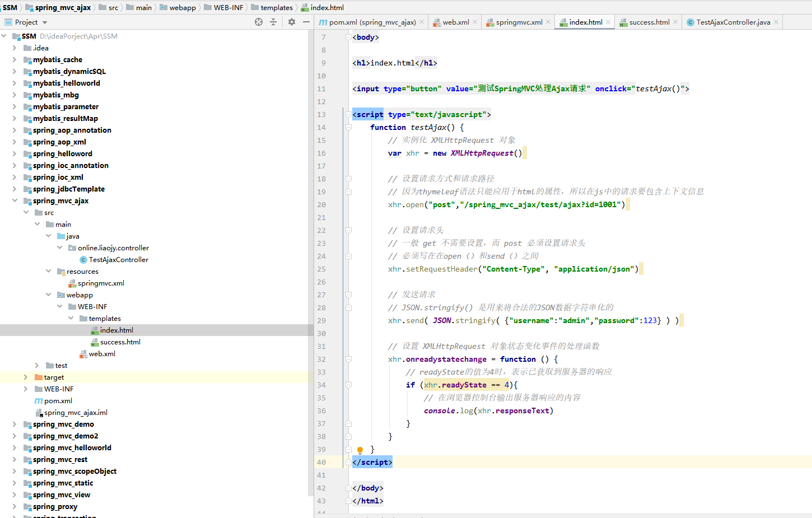
Task: Close the springmvc.xml editor tab
Action: pyautogui.click(x=548, y=22)
